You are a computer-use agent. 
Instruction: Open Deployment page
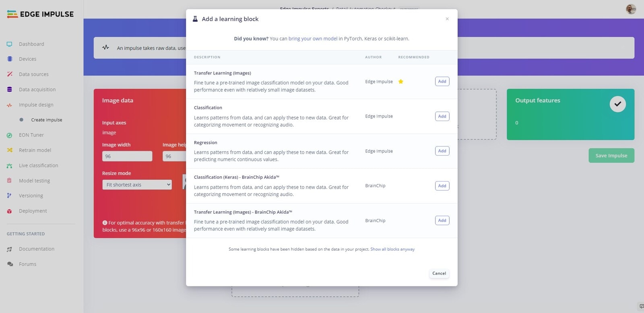coord(33,211)
